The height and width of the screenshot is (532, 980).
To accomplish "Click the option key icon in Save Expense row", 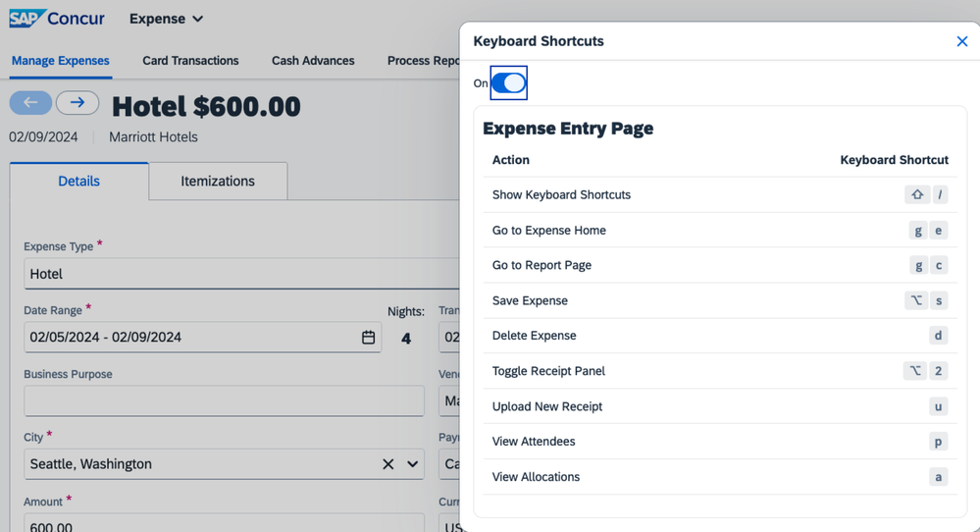I will pos(916,300).
